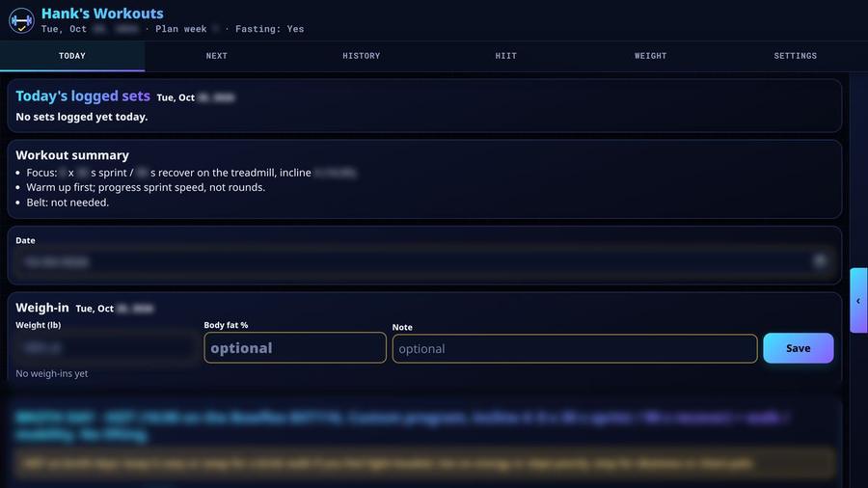Expand the side drawer chevron handle
868x488 pixels.
click(x=858, y=301)
